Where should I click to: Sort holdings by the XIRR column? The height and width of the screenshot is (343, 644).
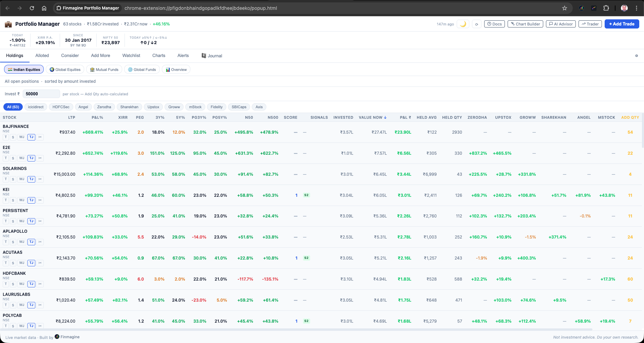[123, 117]
